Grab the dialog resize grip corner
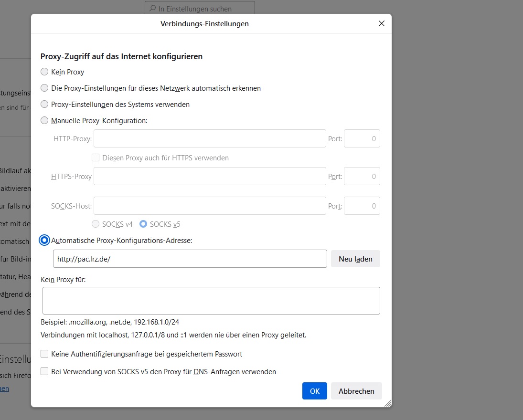 pyautogui.click(x=388, y=403)
